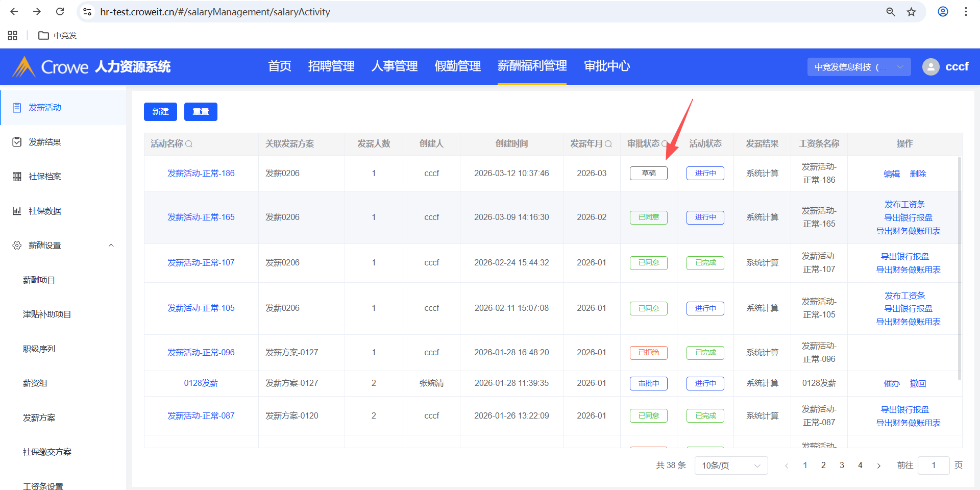The width and height of the screenshot is (980, 490).
Task: Click the page number jump input field
Action: coord(933,465)
